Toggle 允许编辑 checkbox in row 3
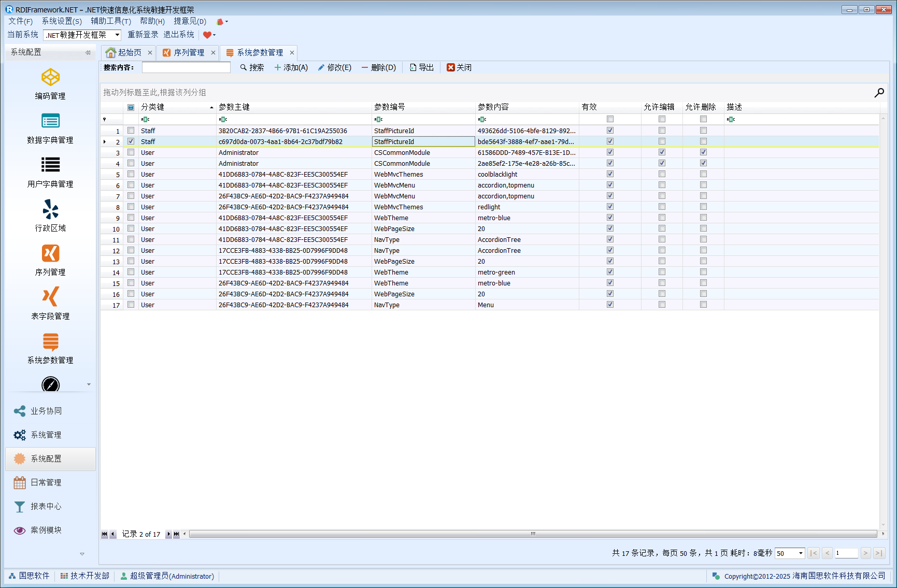Image resolution: width=897 pixels, height=588 pixels. (662, 152)
